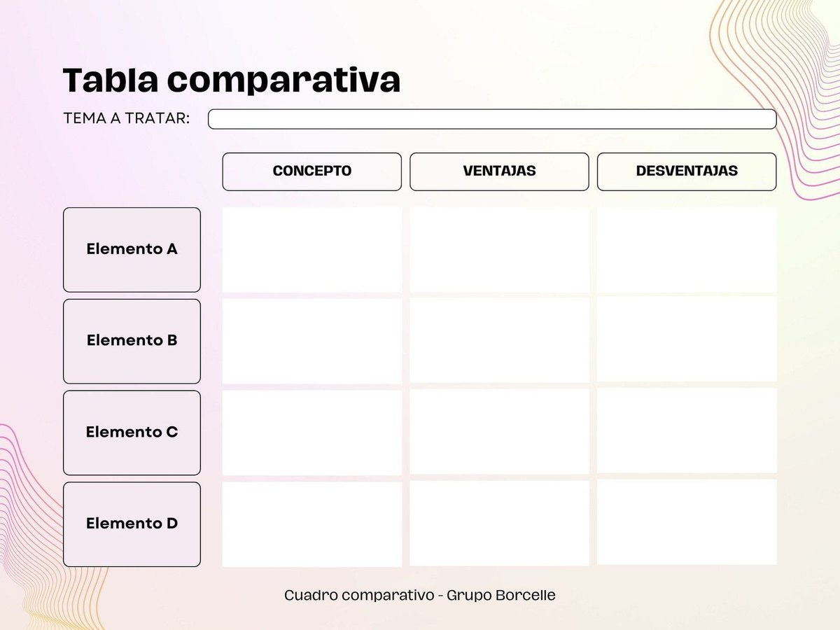Click the Desventajas cell for Elemento A
840x630 pixels.
[687, 250]
